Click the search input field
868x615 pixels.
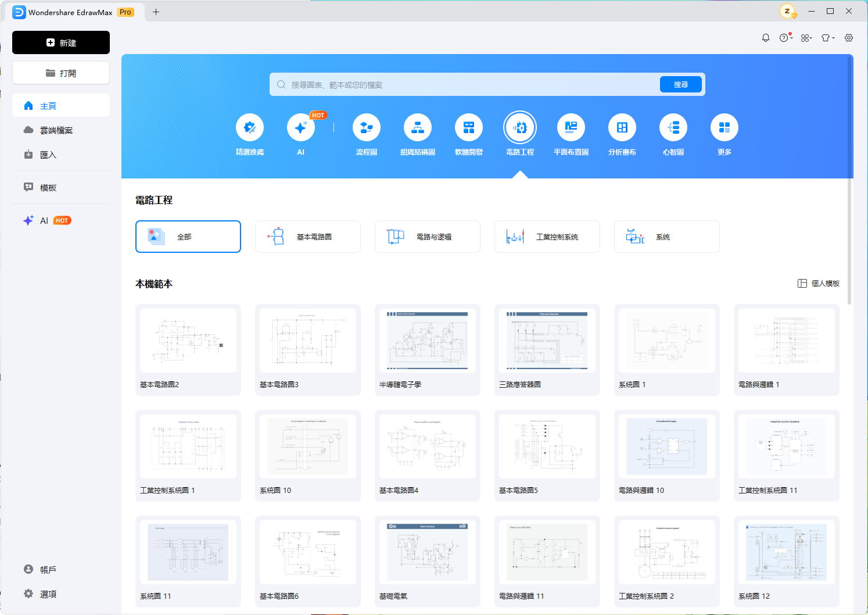465,84
